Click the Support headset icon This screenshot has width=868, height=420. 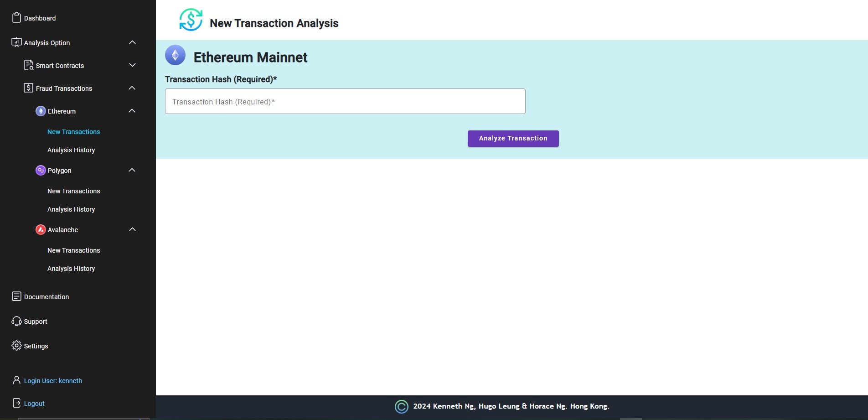[16, 321]
